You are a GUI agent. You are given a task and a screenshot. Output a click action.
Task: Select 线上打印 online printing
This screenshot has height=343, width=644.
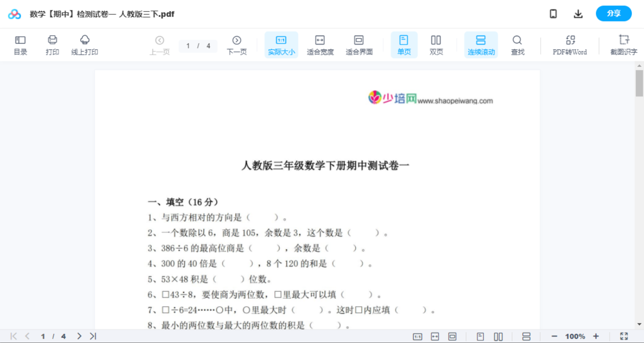(85, 45)
